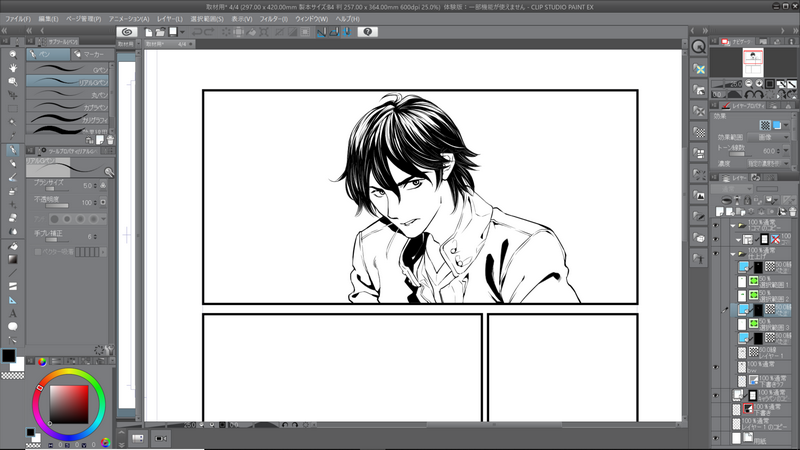Screen dimensions: 800x450
Task: Open the フィルター(I) menu
Action: (274, 19)
